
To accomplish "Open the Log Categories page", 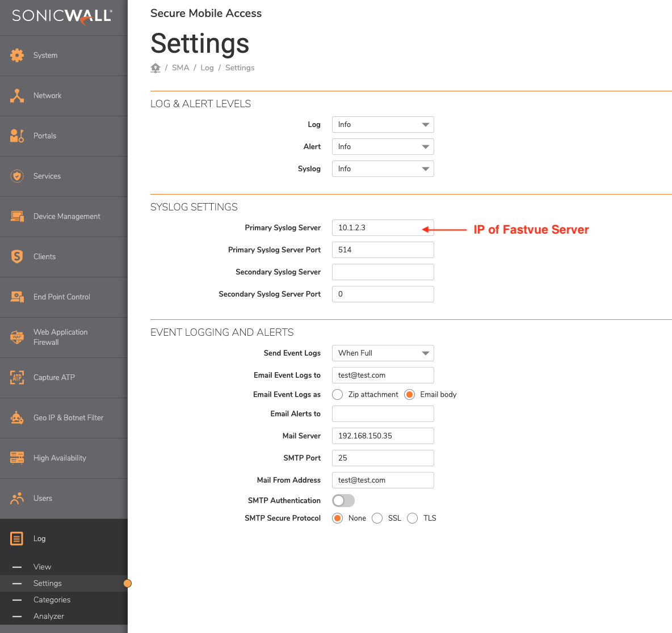I will (x=52, y=600).
